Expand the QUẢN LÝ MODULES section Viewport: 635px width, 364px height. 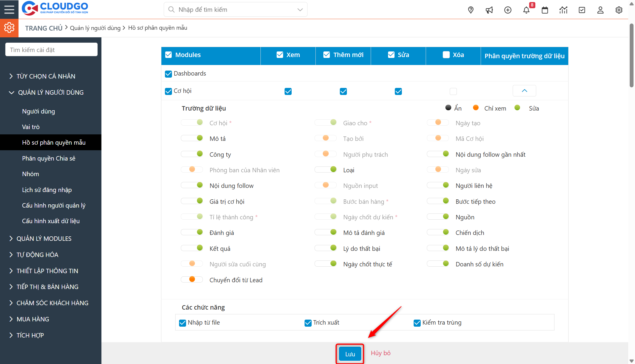point(44,238)
